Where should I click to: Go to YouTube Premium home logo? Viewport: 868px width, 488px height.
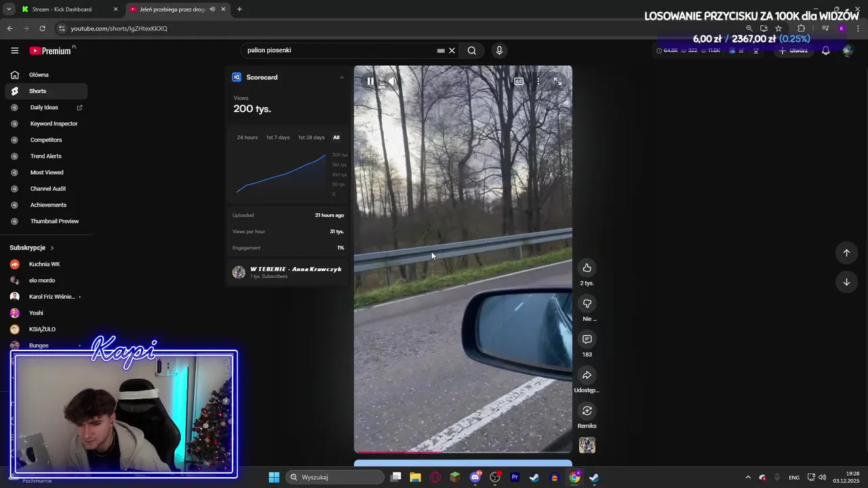click(x=51, y=51)
